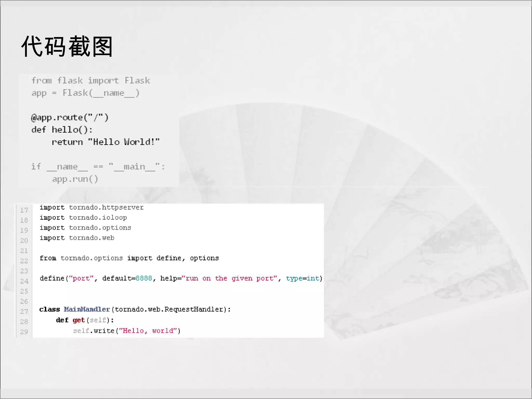Click line number 17 in gutter
This screenshot has width=532, height=399.
pos(24,210)
